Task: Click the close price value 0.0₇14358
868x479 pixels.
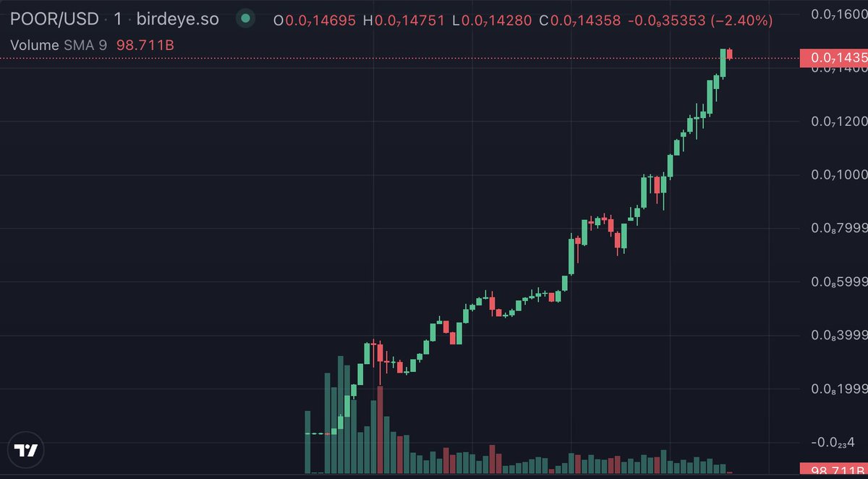Action: 586,21
